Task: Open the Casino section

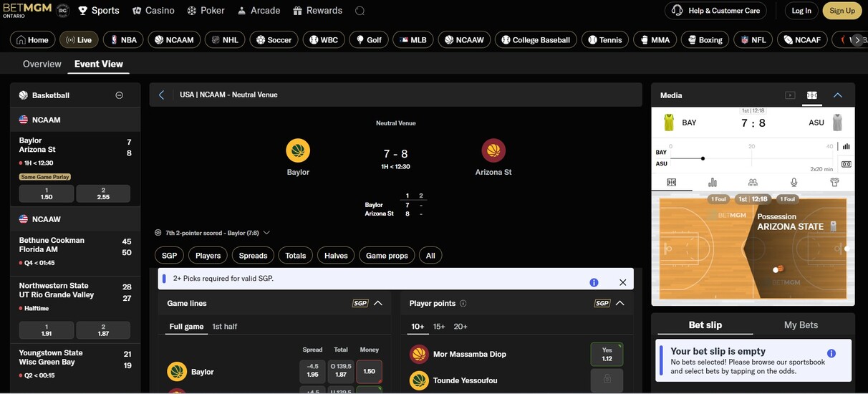Action: pyautogui.click(x=153, y=11)
